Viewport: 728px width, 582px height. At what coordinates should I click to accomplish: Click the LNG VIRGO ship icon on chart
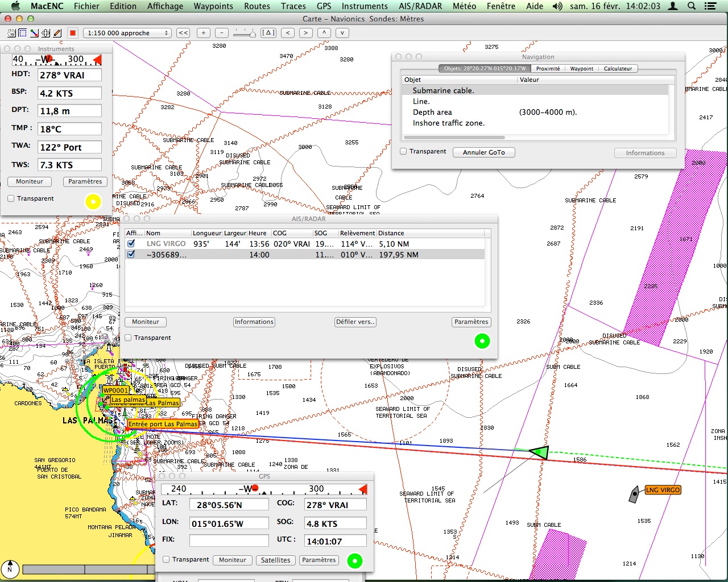point(634,494)
